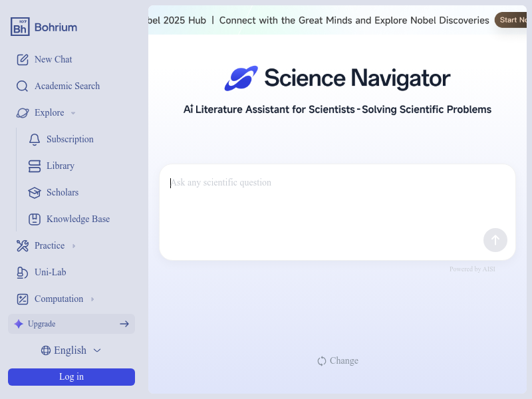
Task: Open the Computation menu item
Action: 59,299
